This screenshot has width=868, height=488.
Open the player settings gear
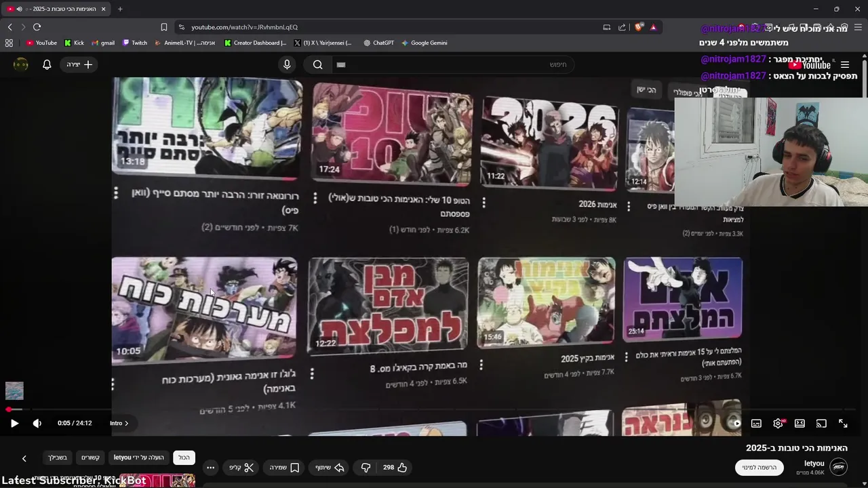[x=778, y=423]
